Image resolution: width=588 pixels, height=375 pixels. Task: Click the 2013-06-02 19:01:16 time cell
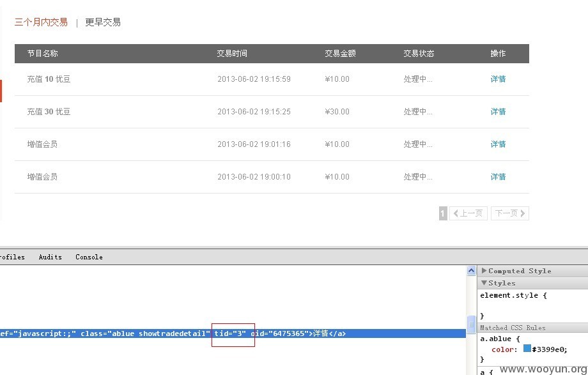(x=254, y=144)
